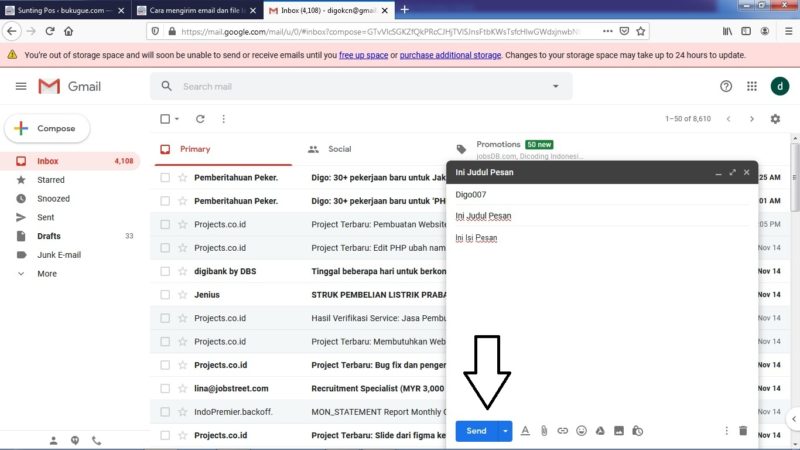Switch to the Promotions tab
Image resolution: width=800 pixels, height=450 pixels.
point(520,149)
